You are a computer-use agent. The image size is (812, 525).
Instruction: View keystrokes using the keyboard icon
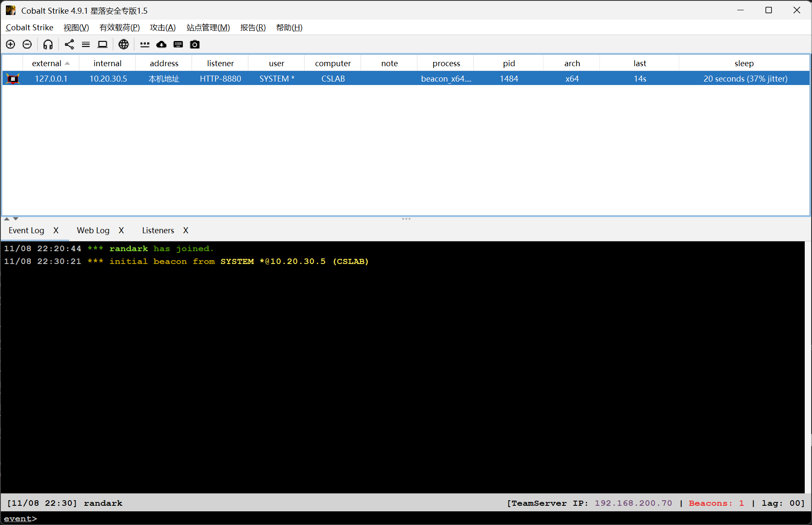pyautogui.click(x=178, y=44)
